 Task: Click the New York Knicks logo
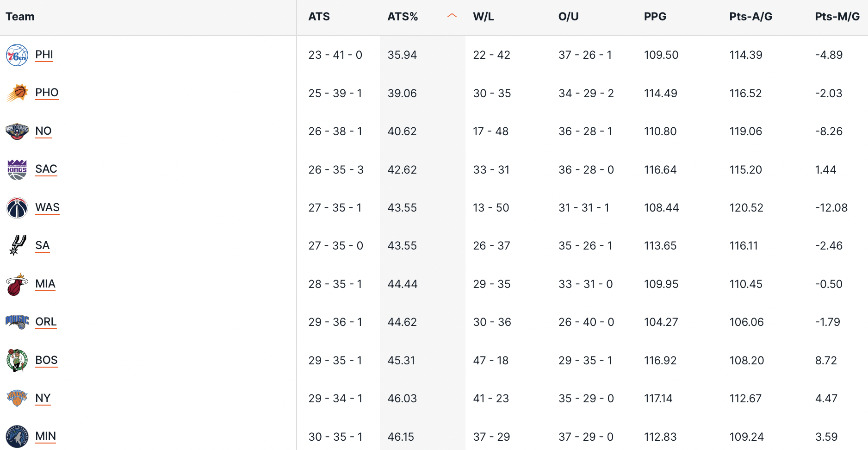click(x=17, y=398)
